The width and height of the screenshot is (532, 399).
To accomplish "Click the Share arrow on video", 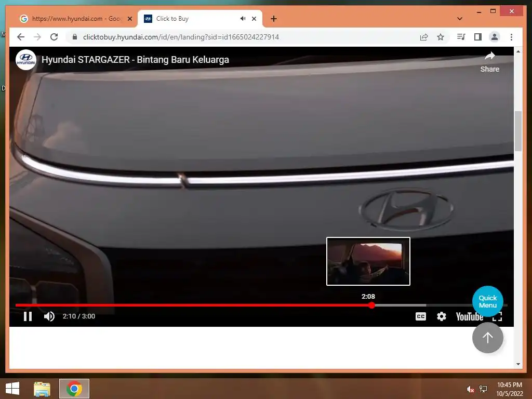I will point(489,62).
